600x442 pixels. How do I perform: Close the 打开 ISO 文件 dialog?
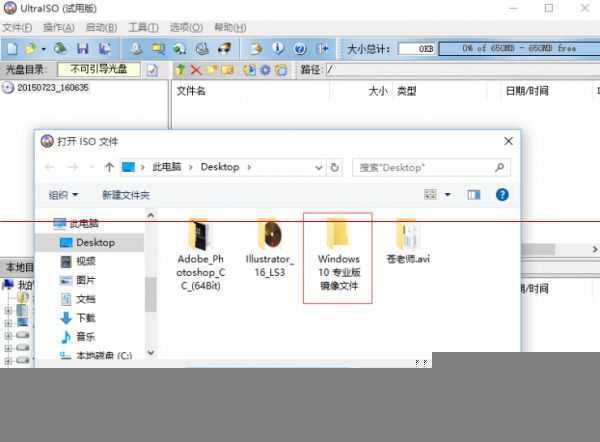pyautogui.click(x=508, y=141)
